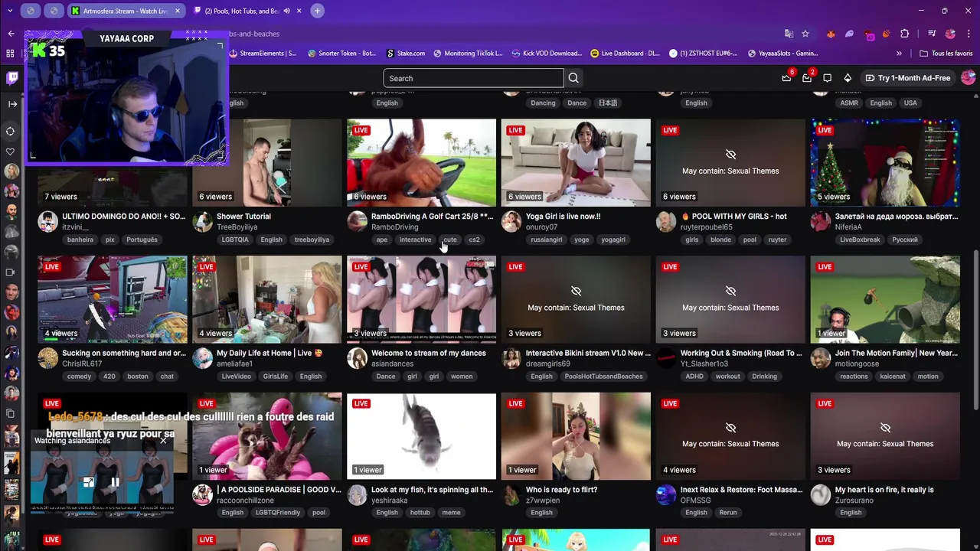Open the Chrome three-dot menu
This screenshot has height=551, width=980.
(969, 34)
